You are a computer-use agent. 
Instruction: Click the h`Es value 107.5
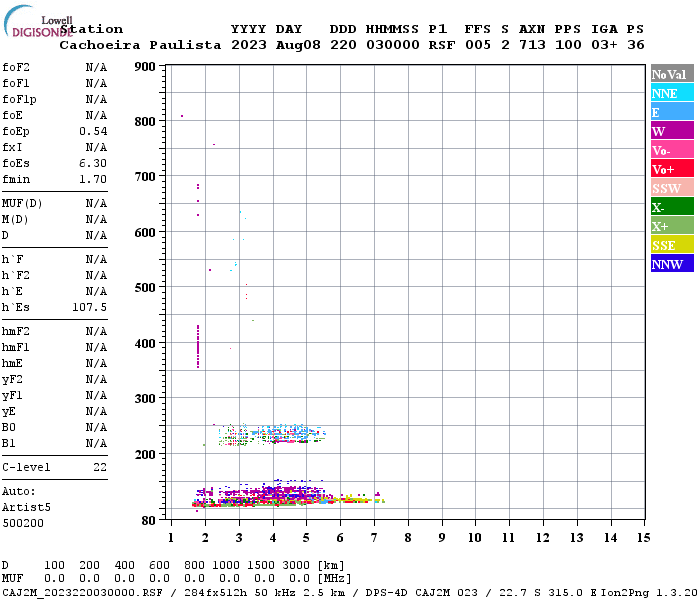[x=90, y=308]
